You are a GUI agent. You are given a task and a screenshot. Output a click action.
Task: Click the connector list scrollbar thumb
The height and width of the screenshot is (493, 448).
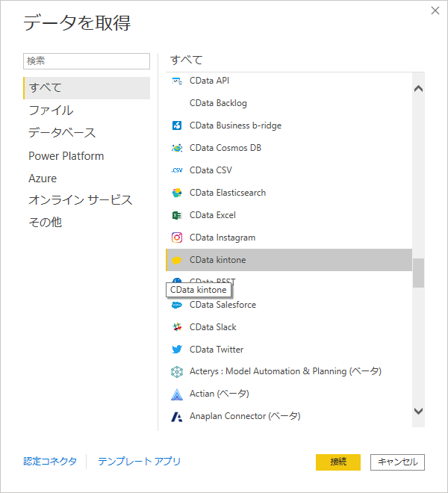418,273
